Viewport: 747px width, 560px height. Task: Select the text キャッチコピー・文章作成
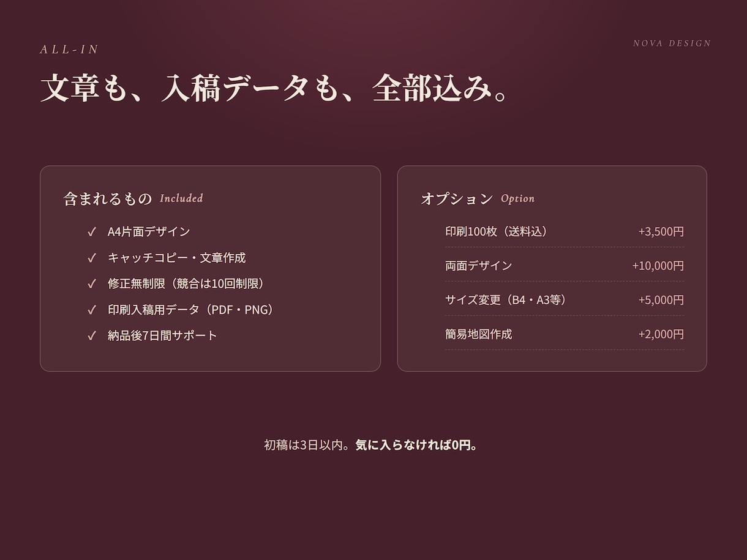point(176,258)
